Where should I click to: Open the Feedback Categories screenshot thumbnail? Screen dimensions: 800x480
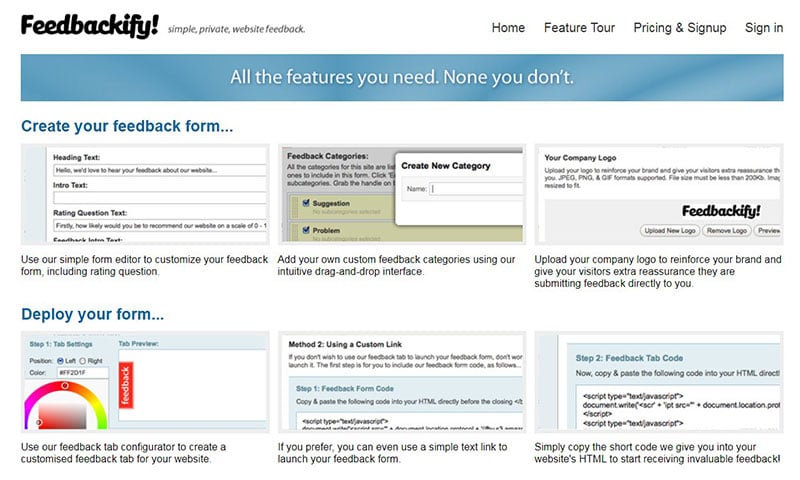coord(402,194)
